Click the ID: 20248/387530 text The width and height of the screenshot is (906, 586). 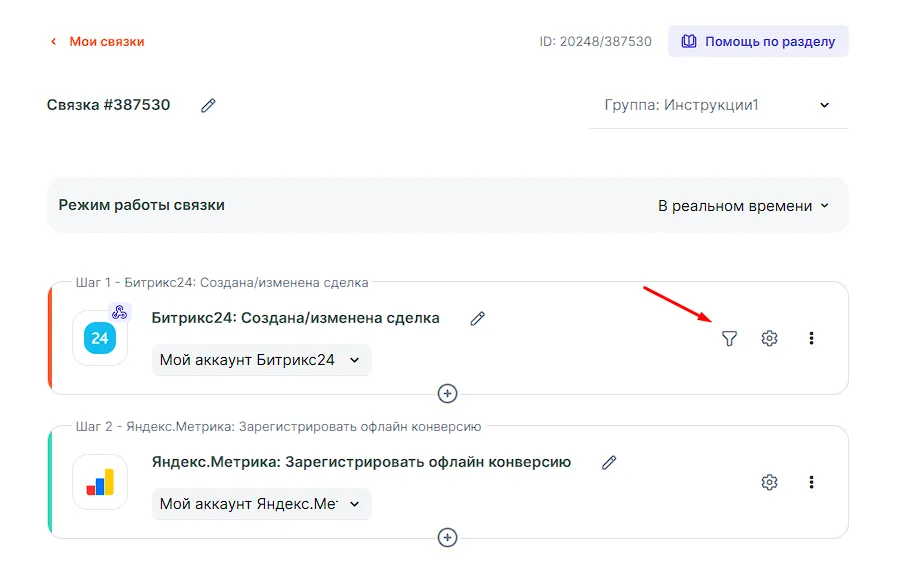[595, 42]
